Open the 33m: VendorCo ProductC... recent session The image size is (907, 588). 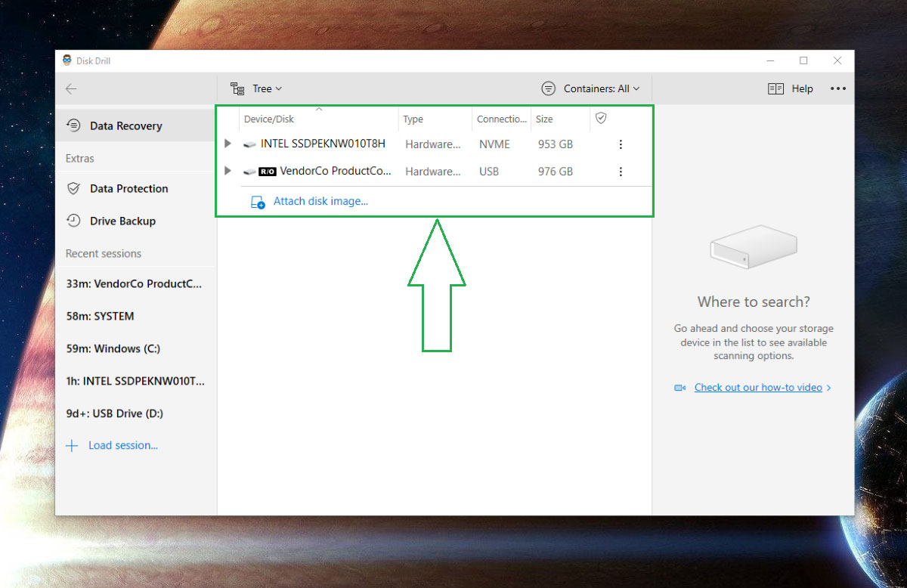click(x=135, y=284)
